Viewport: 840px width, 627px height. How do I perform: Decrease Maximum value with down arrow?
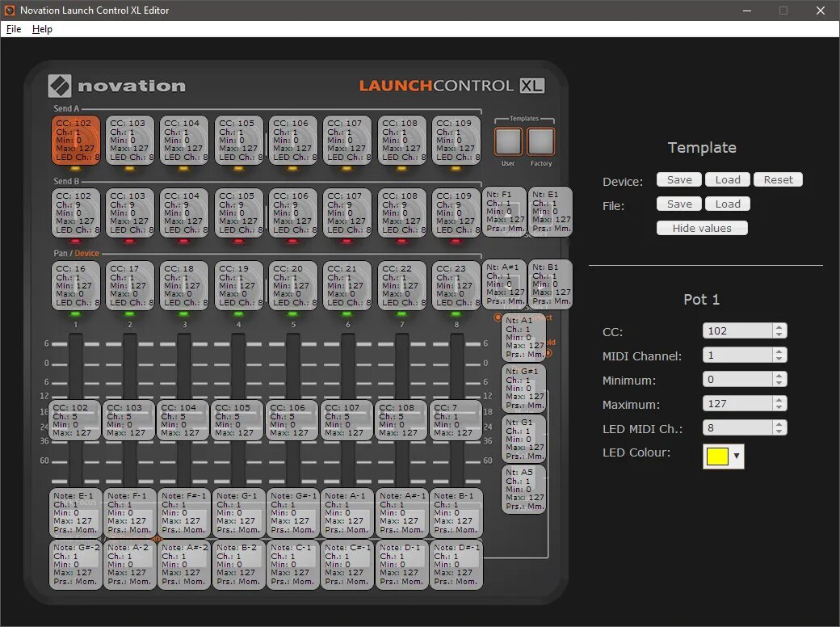pyautogui.click(x=779, y=407)
